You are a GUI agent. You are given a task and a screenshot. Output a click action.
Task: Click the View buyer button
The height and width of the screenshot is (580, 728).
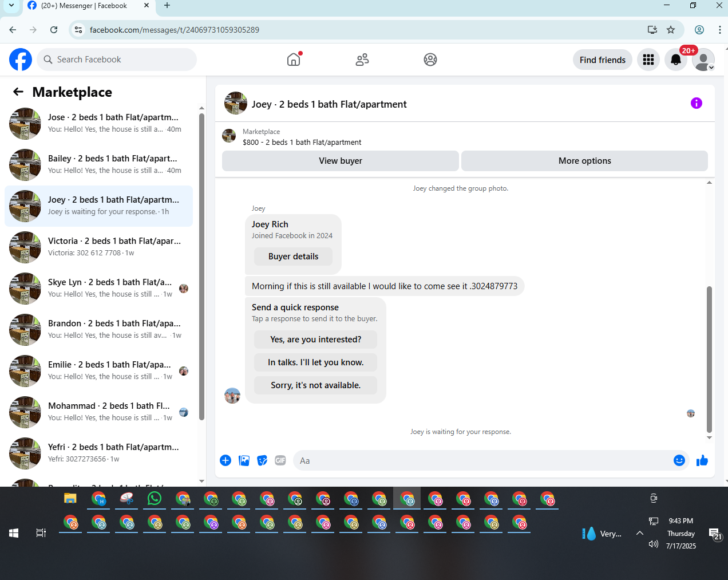pos(341,161)
